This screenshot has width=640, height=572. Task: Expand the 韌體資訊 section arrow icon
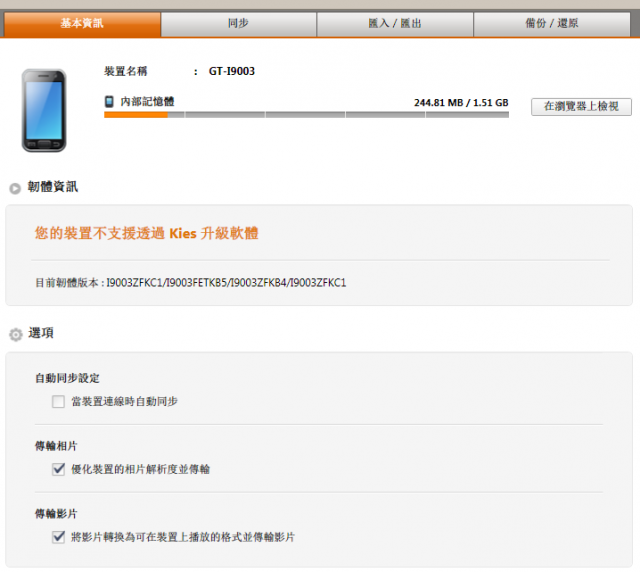point(15,188)
